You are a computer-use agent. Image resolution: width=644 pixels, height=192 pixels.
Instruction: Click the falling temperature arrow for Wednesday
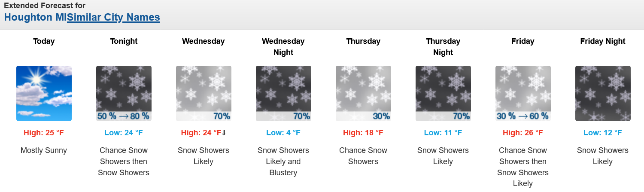pyautogui.click(x=224, y=133)
